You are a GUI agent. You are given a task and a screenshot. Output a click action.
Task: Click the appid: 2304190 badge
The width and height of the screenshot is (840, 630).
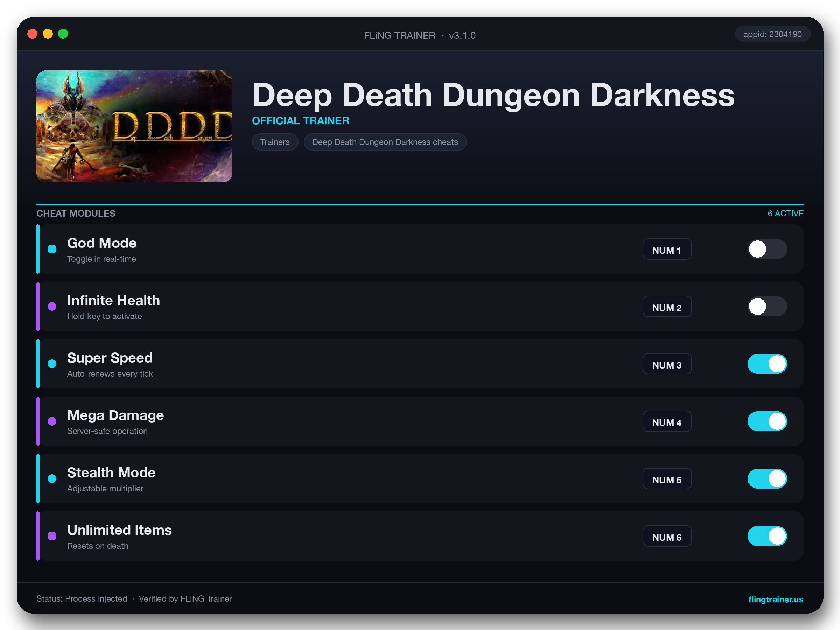click(x=772, y=34)
